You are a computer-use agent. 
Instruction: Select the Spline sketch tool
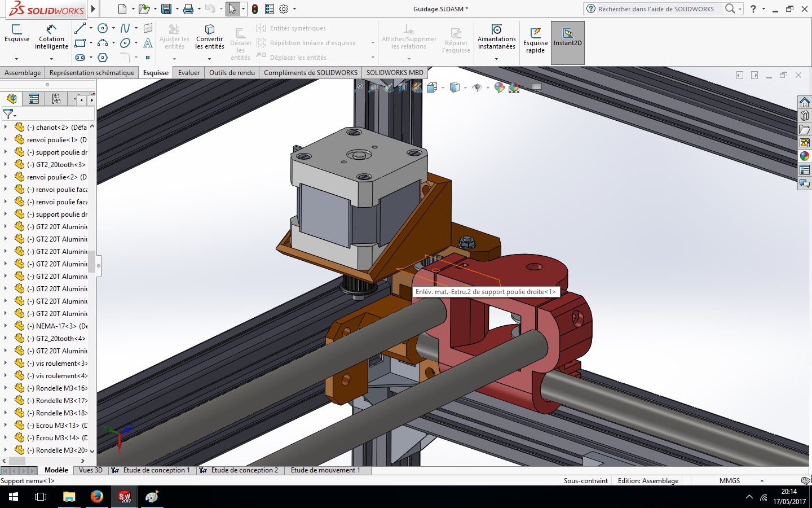(x=125, y=28)
